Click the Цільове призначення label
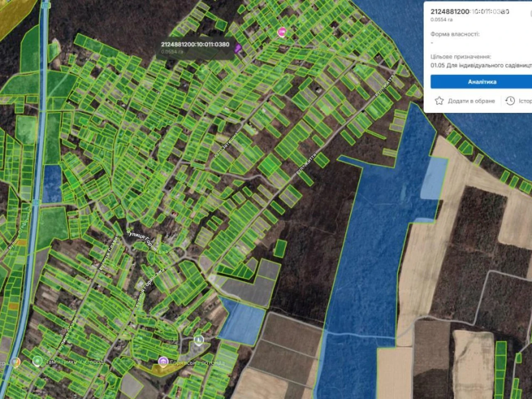 click(x=461, y=57)
